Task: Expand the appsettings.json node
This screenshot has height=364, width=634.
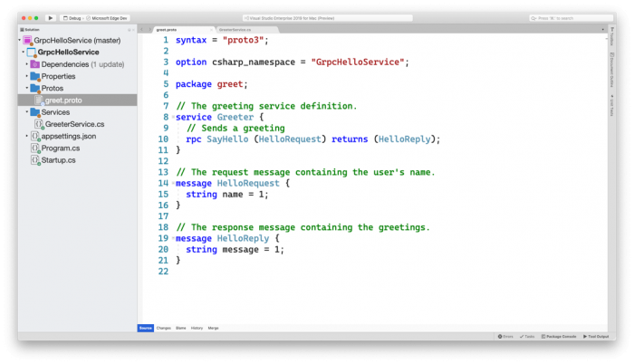Action: [27, 136]
